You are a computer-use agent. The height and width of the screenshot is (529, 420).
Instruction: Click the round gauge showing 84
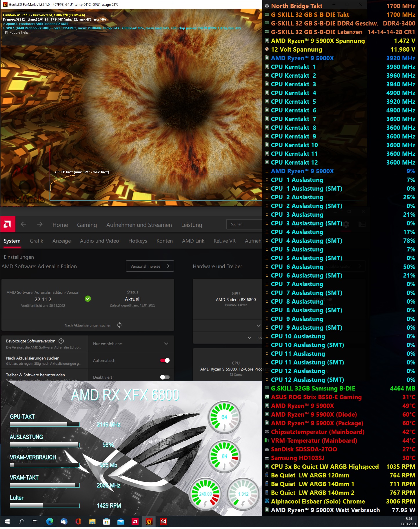point(224,456)
